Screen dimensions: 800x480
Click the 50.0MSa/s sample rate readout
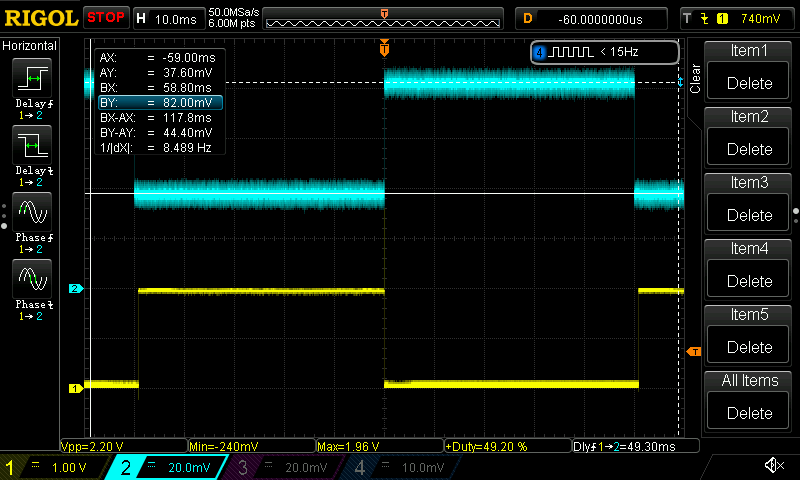point(234,12)
